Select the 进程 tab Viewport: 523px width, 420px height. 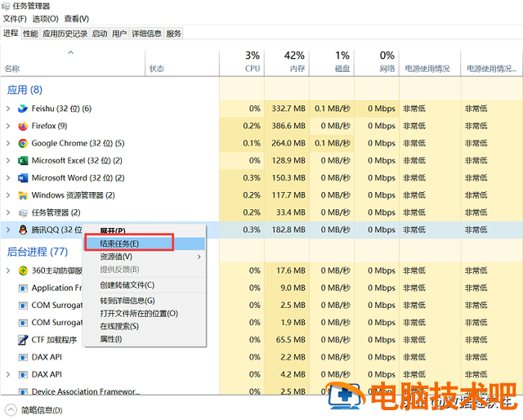click(x=11, y=33)
